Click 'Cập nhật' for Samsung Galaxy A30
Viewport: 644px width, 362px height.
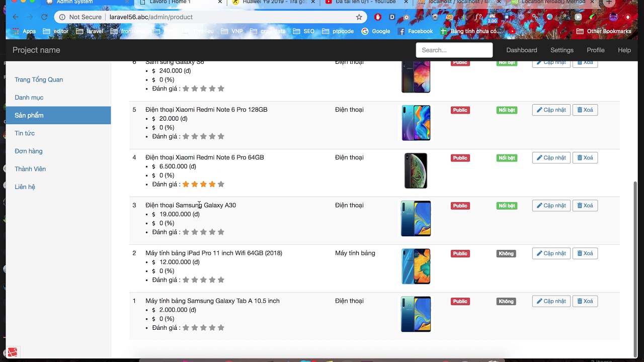(551, 206)
